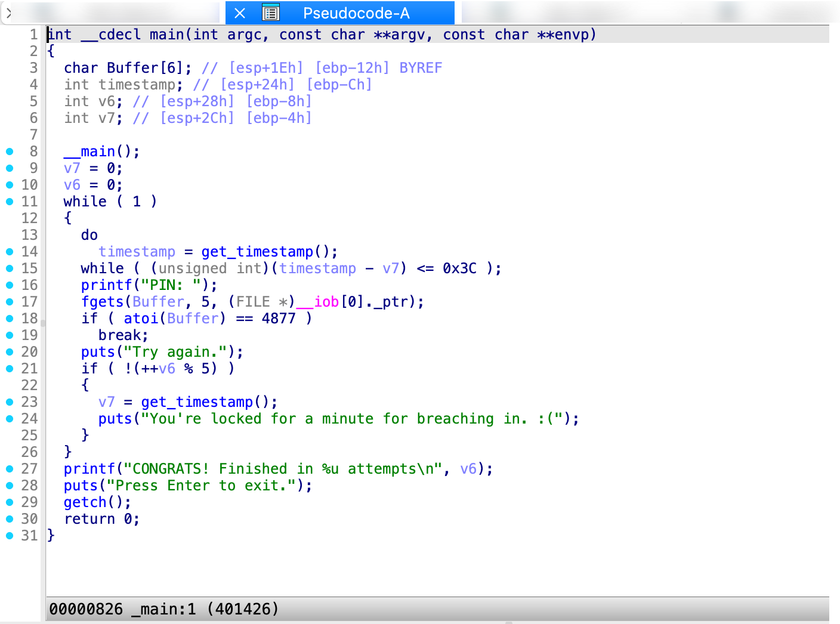Click the breakpoint dot on line 29

point(10,502)
